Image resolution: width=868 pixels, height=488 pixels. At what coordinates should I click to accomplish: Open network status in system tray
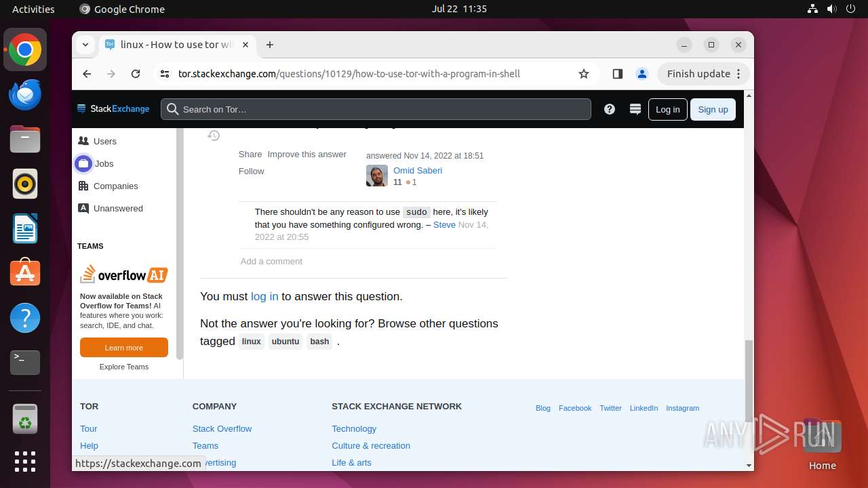pos(812,9)
